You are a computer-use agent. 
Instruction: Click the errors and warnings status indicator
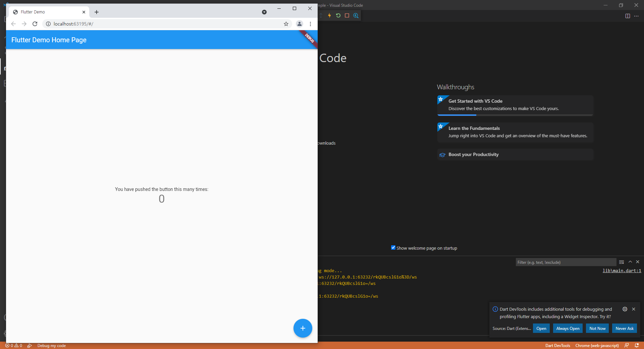[x=14, y=346]
